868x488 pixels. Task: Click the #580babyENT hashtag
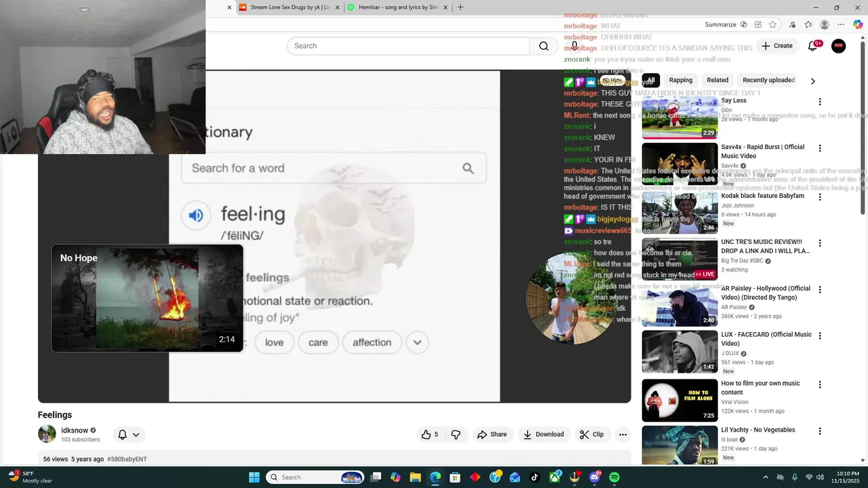[127, 459]
